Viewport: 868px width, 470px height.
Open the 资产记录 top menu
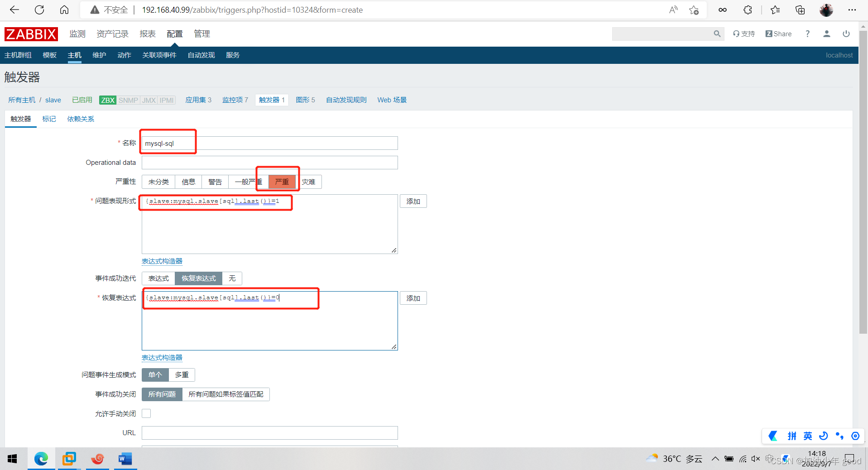tap(112, 34)
